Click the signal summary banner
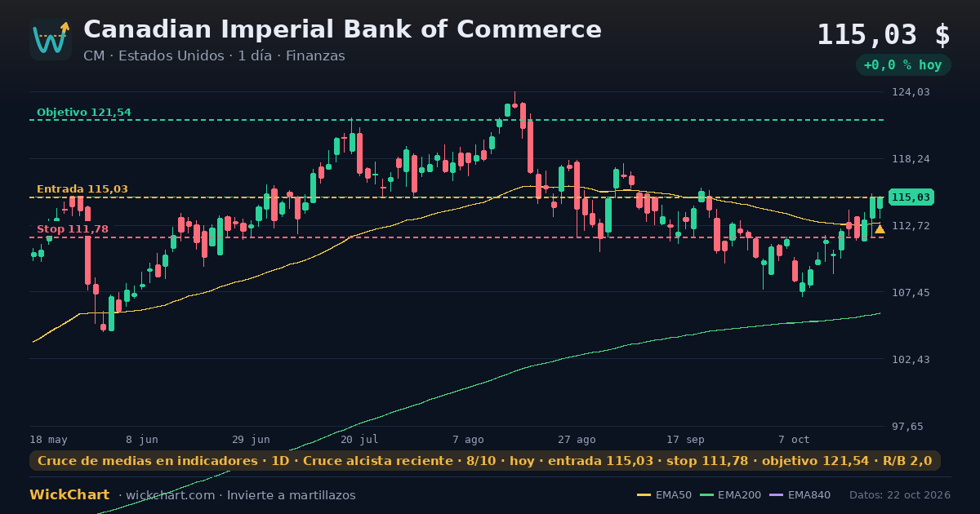980x514 pixels. 485,461
